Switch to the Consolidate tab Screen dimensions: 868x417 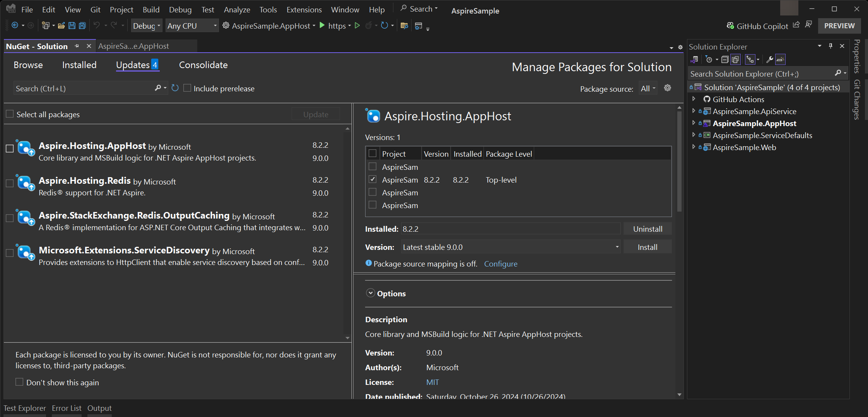pos(203,65)
